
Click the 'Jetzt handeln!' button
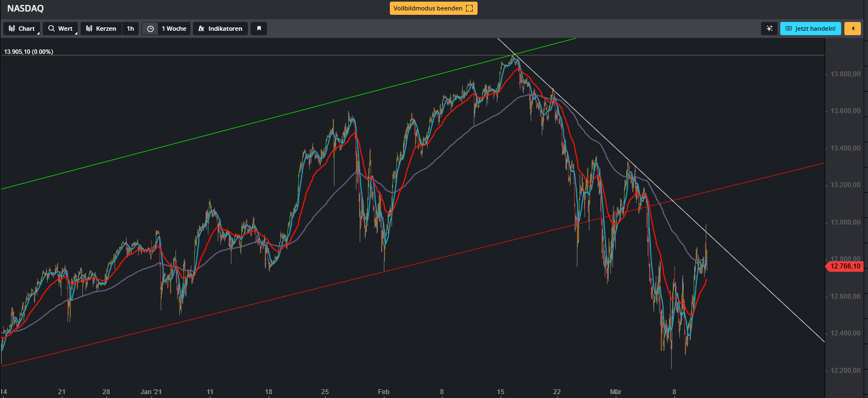point(810,29)
